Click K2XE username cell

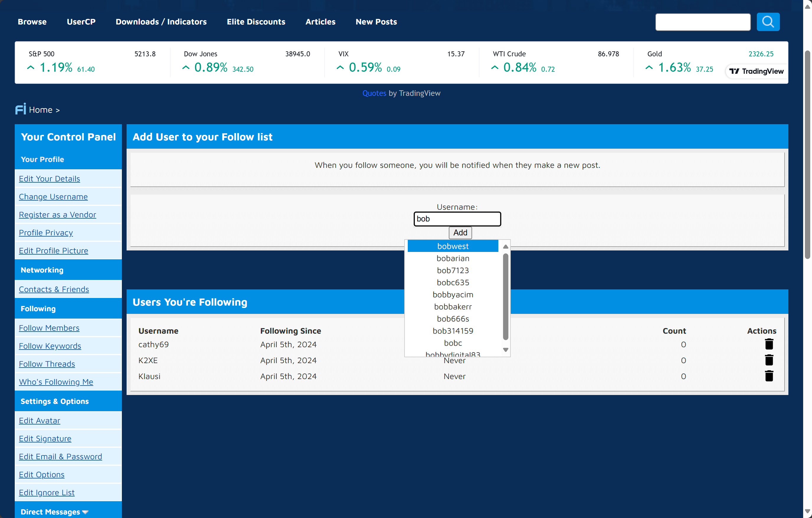[148, 360]
